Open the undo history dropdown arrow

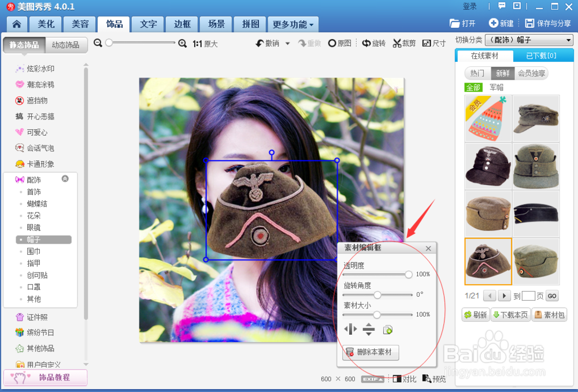click(287, 43)
